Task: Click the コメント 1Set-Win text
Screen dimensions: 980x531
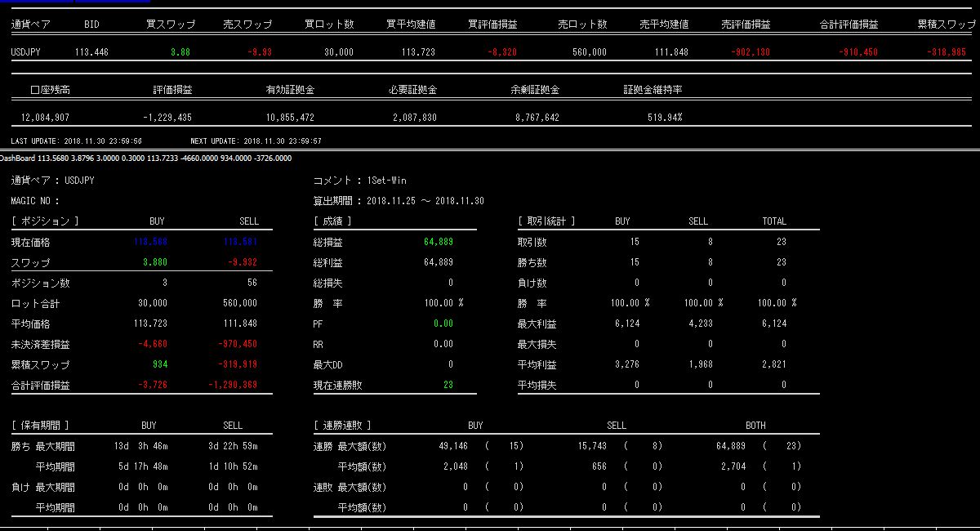Action: click(x=359, y=180)
